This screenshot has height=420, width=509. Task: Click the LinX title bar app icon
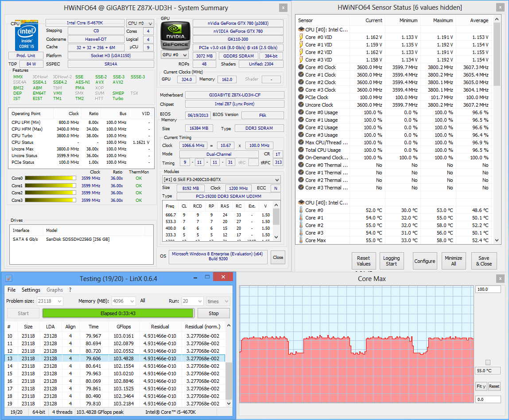(9, 278)
